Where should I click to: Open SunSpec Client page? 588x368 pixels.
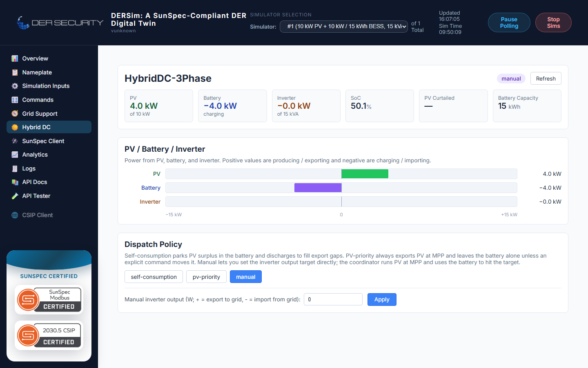coord(49,141)
